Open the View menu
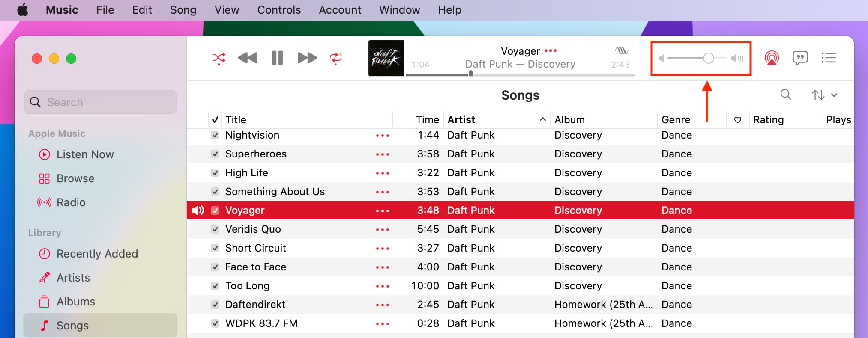The height and width of the screenshot is (338, 868). (x=227, y=10)
